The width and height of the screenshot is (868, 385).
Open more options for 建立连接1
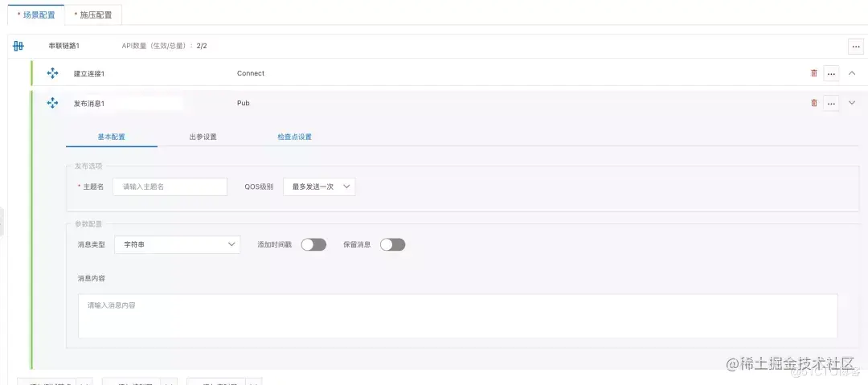click(831, 73)
